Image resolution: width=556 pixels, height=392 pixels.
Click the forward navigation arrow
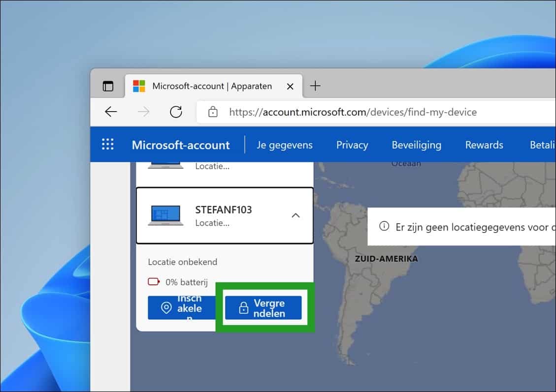click(143, 112)
